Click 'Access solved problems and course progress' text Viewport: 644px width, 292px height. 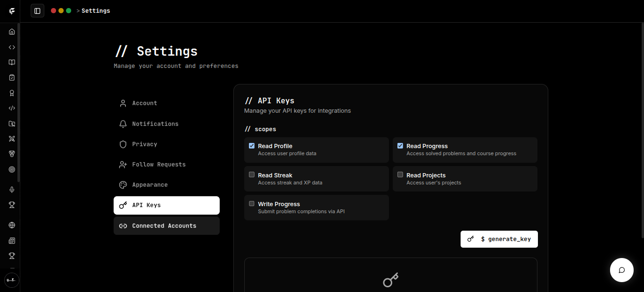coord(461,154)
